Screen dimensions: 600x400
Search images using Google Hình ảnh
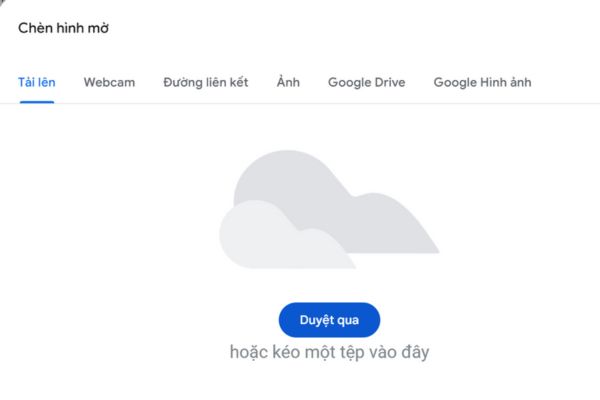482,82
